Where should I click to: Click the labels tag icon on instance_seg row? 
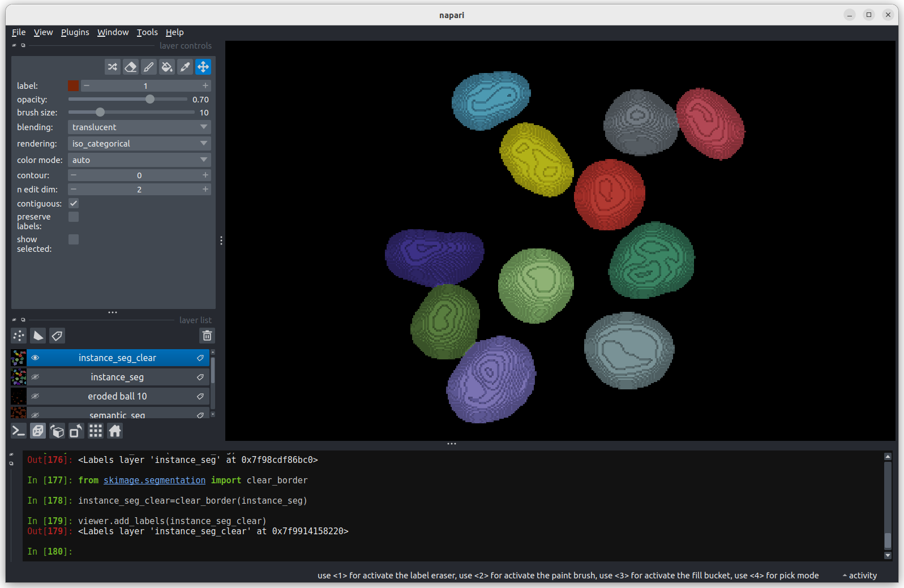point(200,377)
